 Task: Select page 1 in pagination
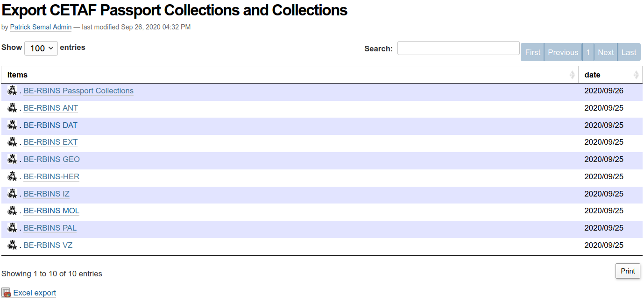point(588,52)
